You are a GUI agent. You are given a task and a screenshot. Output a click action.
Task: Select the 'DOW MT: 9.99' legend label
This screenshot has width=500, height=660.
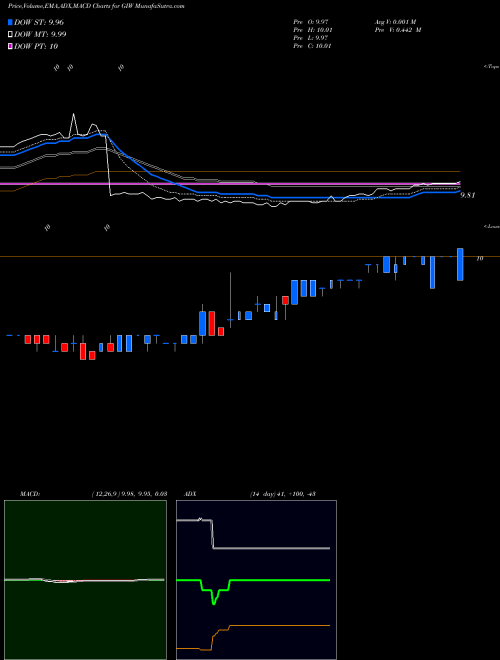point(40,35)
